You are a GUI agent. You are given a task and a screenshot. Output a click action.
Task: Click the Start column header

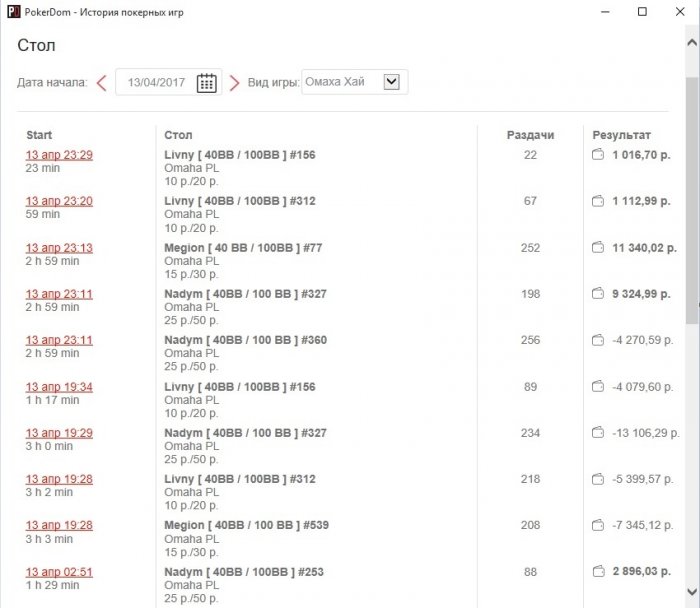coord(39,135)
